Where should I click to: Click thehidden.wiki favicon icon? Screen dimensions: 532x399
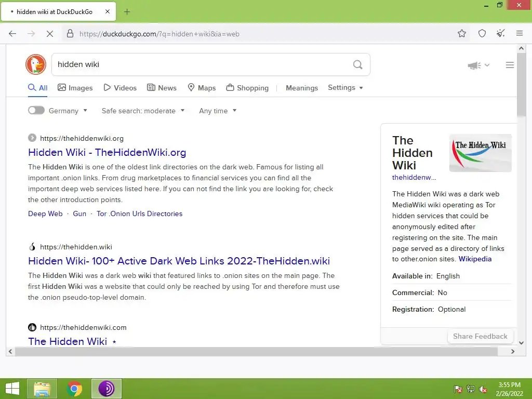tap(32, 247)
